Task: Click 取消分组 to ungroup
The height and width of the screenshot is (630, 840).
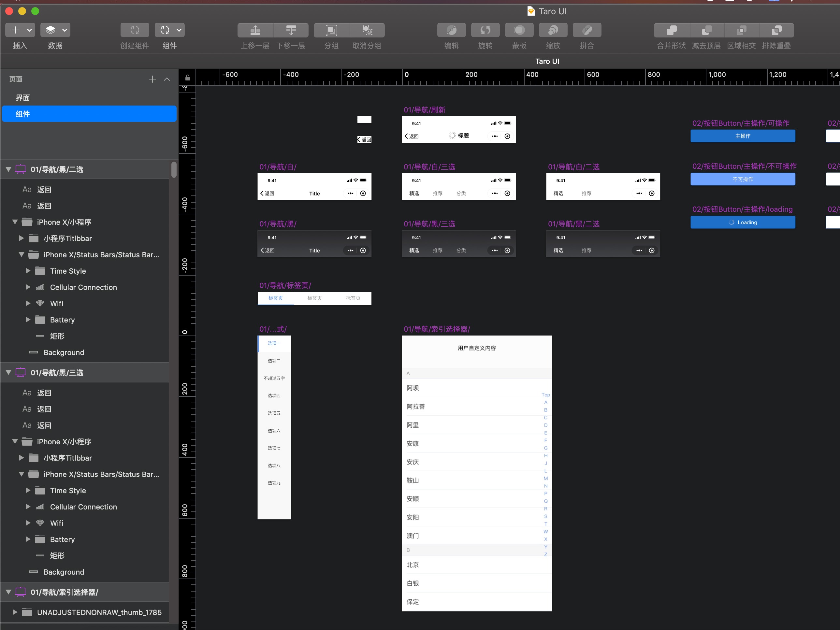Action: point(367,30)
